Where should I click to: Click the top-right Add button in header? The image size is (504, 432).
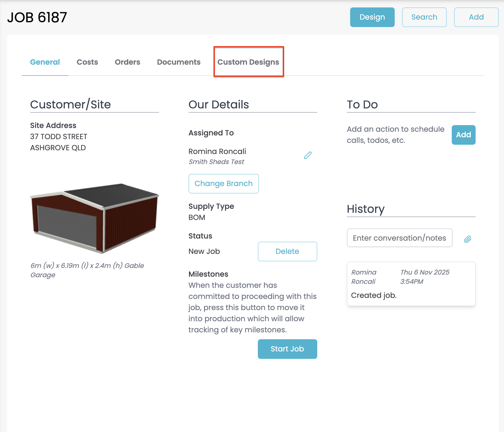pyautogui.click(x=476, y=17)
